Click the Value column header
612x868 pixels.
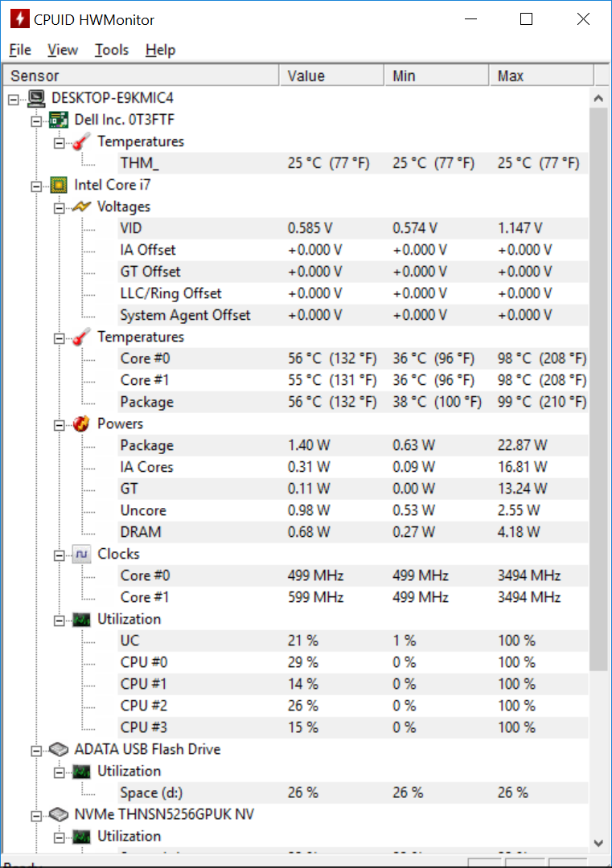pos(331,76)
